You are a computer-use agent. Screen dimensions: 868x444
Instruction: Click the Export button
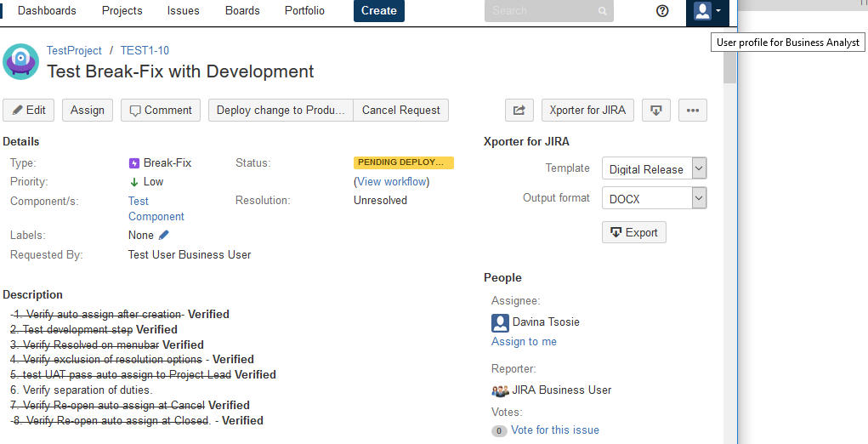coord(634,232)
